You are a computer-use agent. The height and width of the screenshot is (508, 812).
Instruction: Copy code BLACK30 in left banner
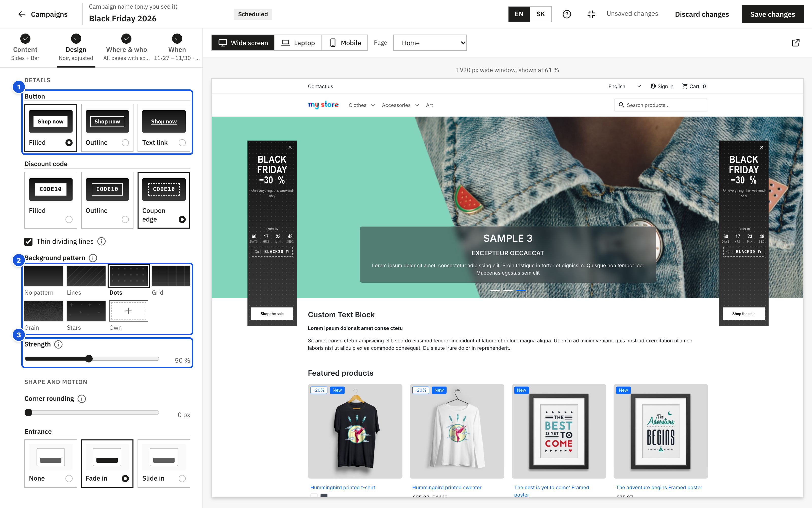click(x=287, y=252)
